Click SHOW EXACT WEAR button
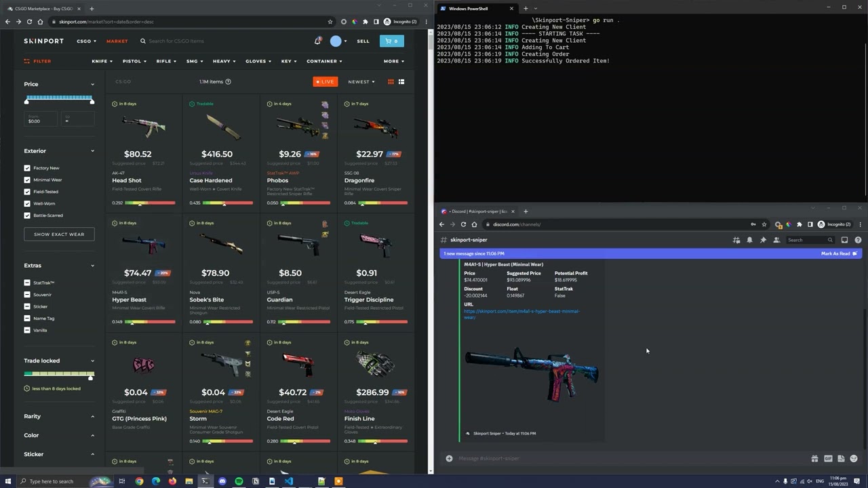868x488 pixels. (59, 235)
